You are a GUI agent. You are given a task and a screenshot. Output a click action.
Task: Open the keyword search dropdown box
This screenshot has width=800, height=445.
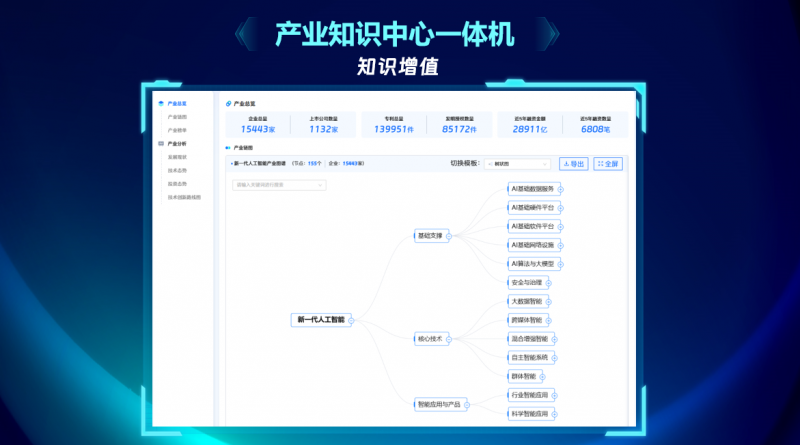click(279, 185)
